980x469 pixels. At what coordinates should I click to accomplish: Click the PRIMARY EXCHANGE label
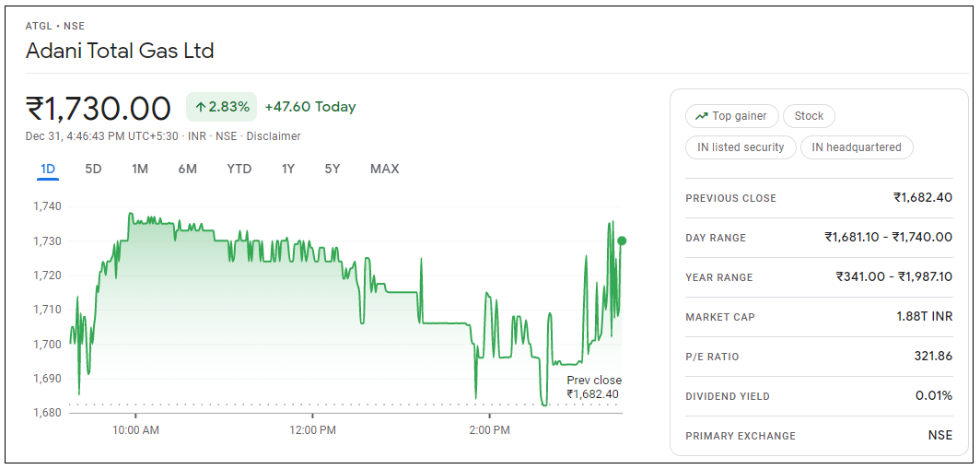(x=741, y=436)
